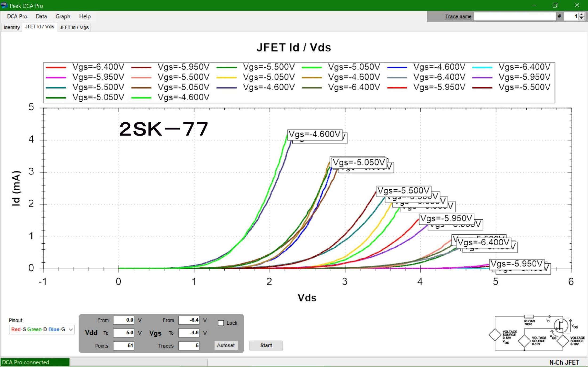Switch to the Identify tab
588x367 pixels.
pos(12,27)
